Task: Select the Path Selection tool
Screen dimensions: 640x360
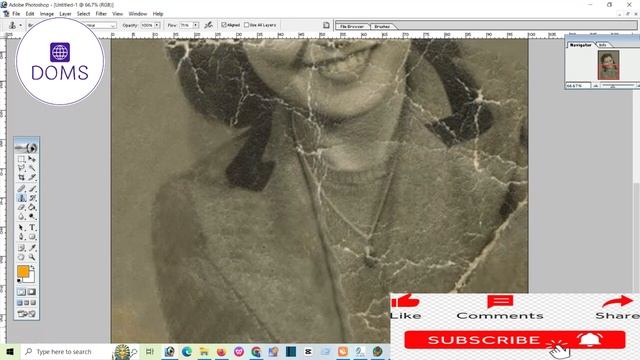Action: [x=21, y=227]
